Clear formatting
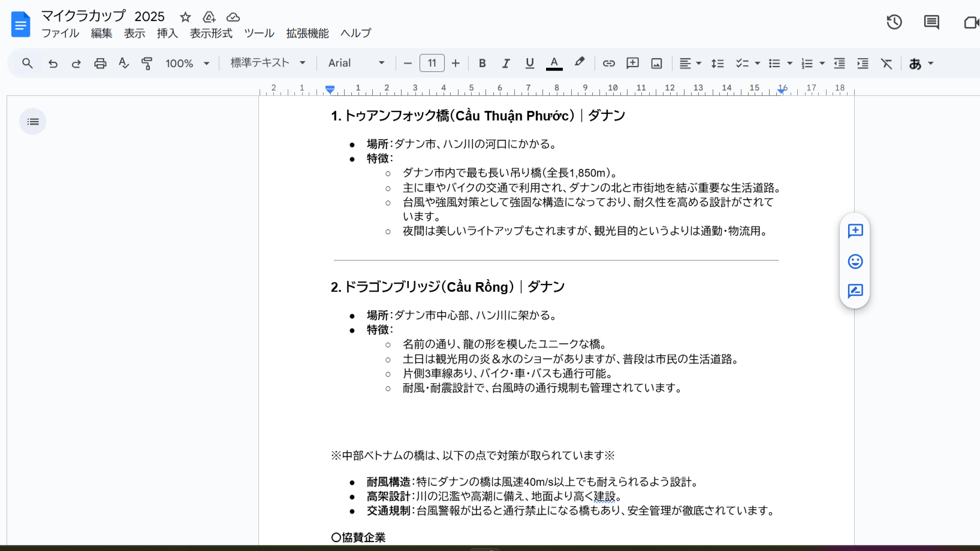This screenshot has height=551, width=980. tap(886, 63)
